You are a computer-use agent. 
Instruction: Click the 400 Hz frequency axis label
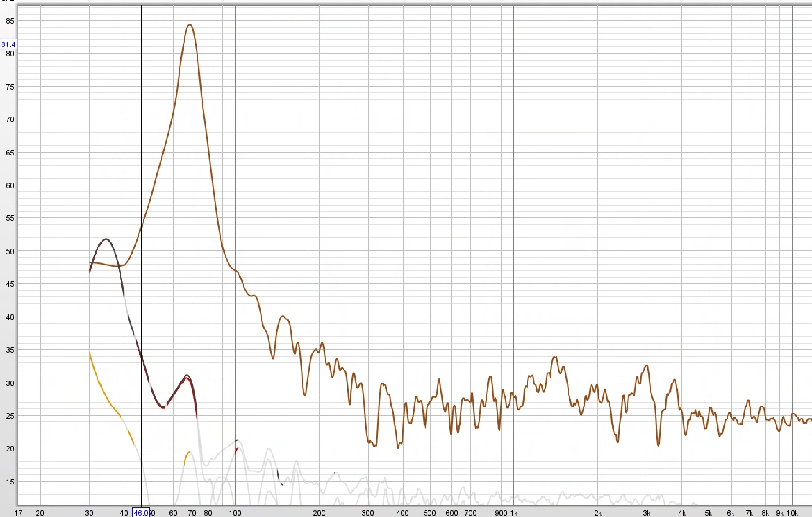pyautogui.click(x=402, y=513)
